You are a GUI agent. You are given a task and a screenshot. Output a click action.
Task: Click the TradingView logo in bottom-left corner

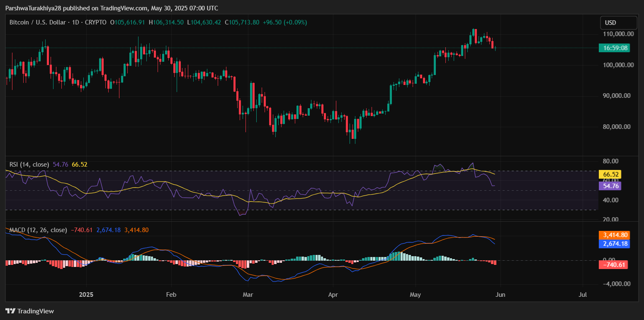pos(29,311)
